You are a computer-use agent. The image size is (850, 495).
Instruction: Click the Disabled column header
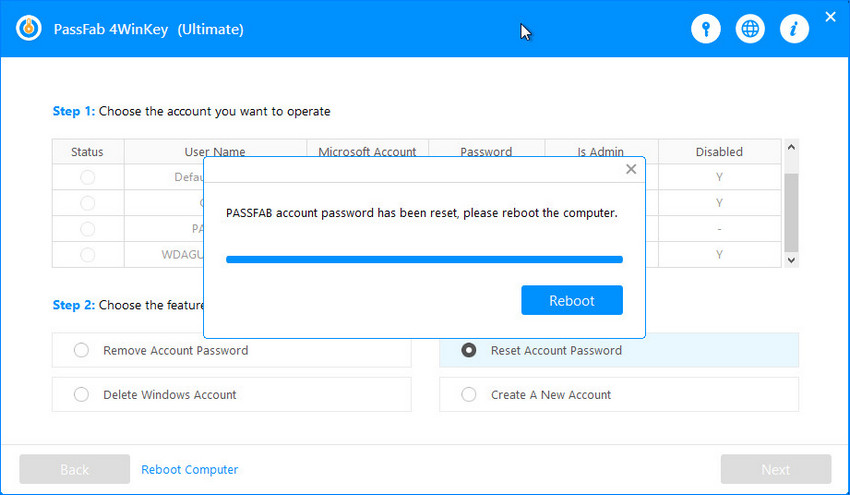coord(719,152)
